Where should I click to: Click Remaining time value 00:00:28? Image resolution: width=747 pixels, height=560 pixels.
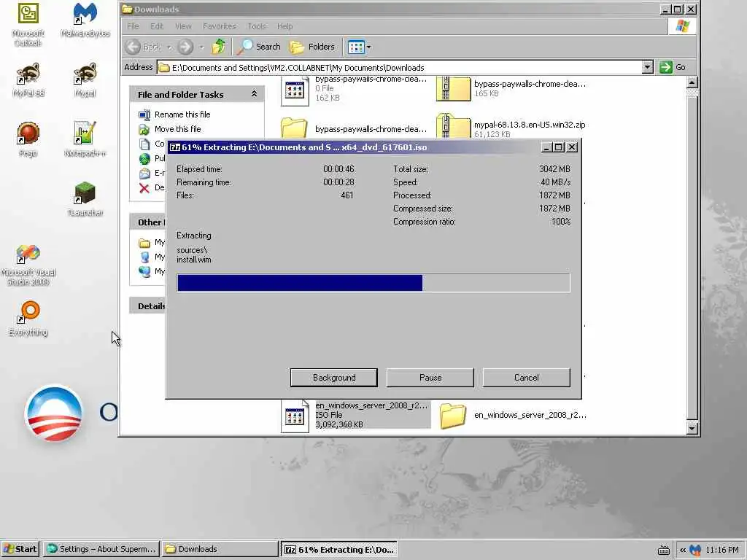point(338,182)
